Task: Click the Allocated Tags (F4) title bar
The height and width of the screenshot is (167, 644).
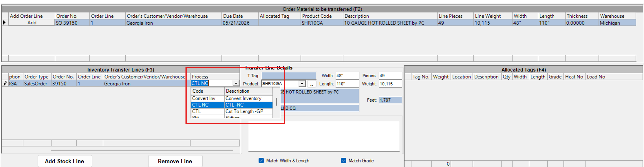Action: pos(524,70)
